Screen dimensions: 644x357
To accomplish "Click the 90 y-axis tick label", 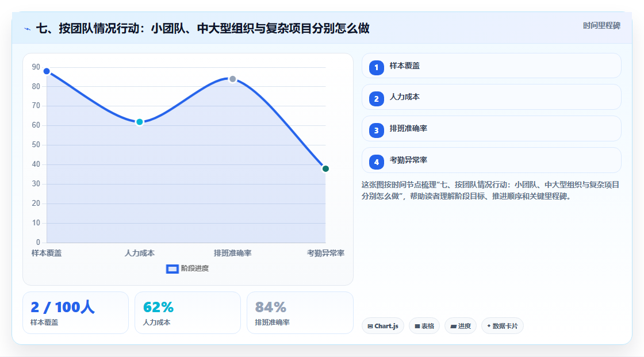I will [36, 67].
